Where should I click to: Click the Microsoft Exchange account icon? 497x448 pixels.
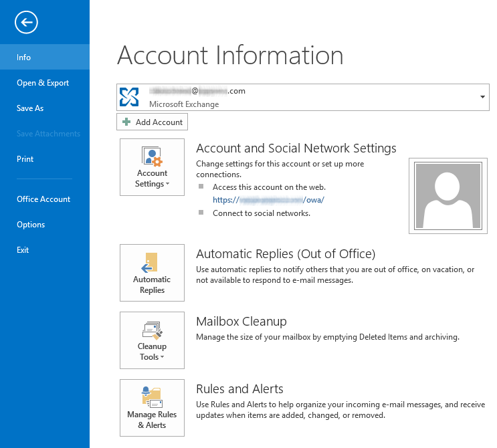(x=129, y=98)
